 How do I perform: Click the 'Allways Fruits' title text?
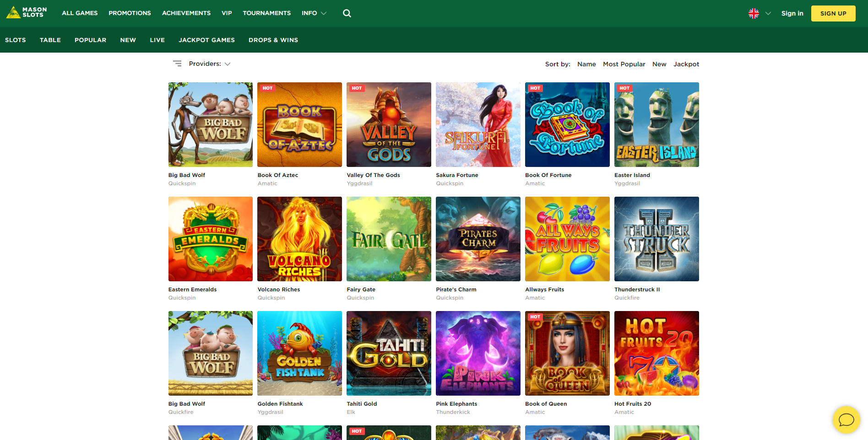click(x=544, y=290)
